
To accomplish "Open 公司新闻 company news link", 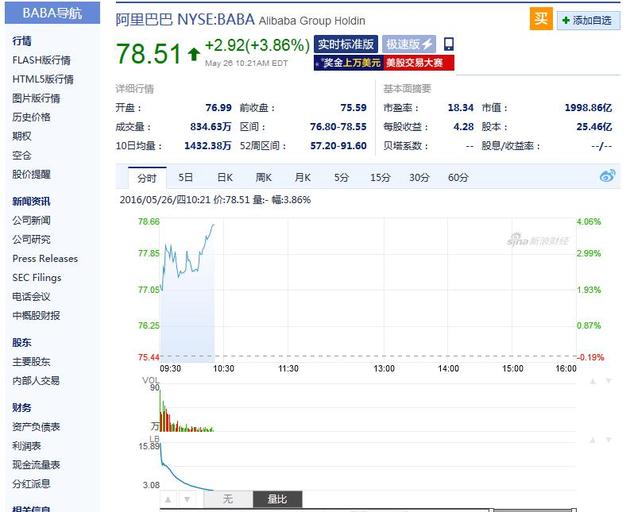I will 31,220.
